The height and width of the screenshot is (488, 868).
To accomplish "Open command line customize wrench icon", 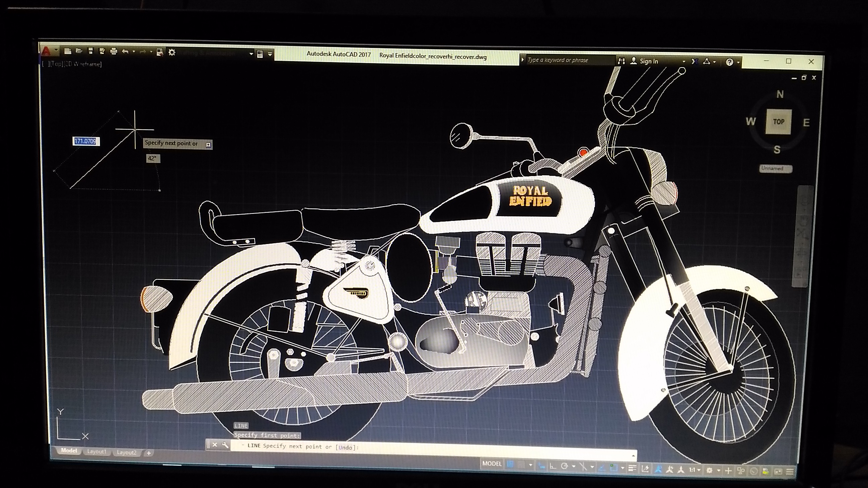I will [x=225, y=445].
